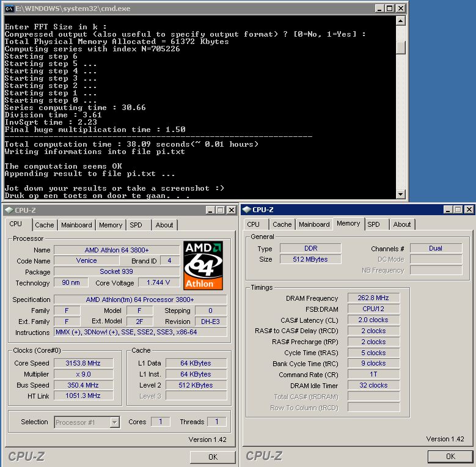Viewport: 476px width, 467px height.
Task: Click the Cores count field
Action: (161, 421)
